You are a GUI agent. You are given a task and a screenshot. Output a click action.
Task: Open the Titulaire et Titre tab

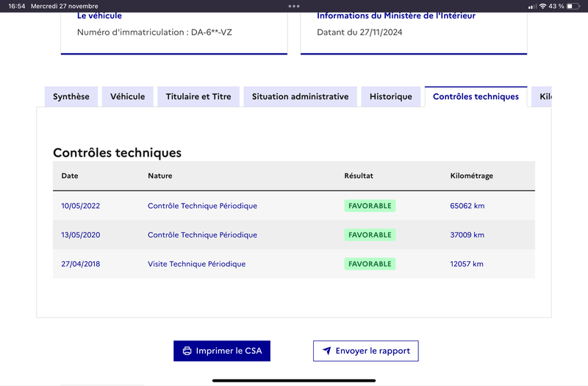[x=198, y=97]
